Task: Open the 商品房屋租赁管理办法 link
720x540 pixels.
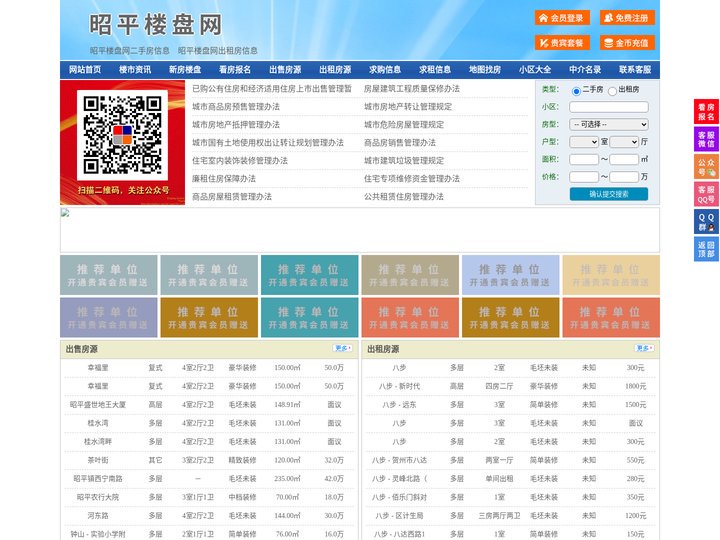Action: [232, 197]
